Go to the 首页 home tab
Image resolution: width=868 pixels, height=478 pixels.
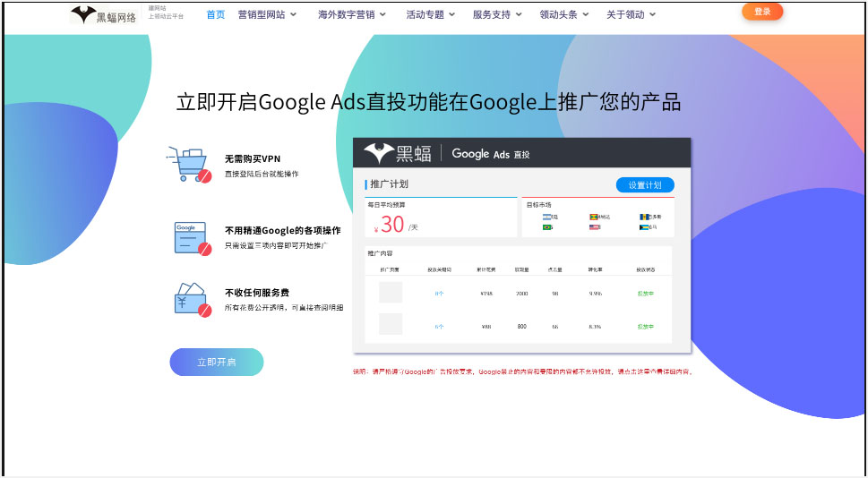click(216, 14)
